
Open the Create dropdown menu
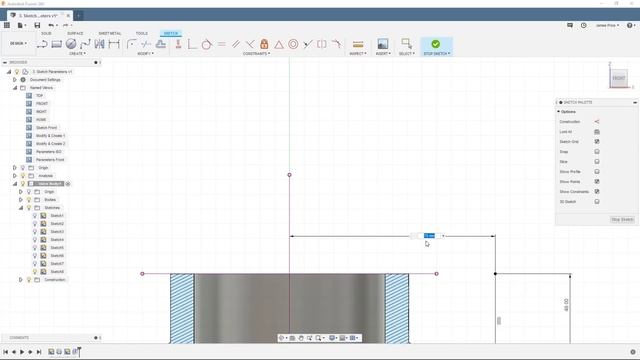tap(77, 53)
